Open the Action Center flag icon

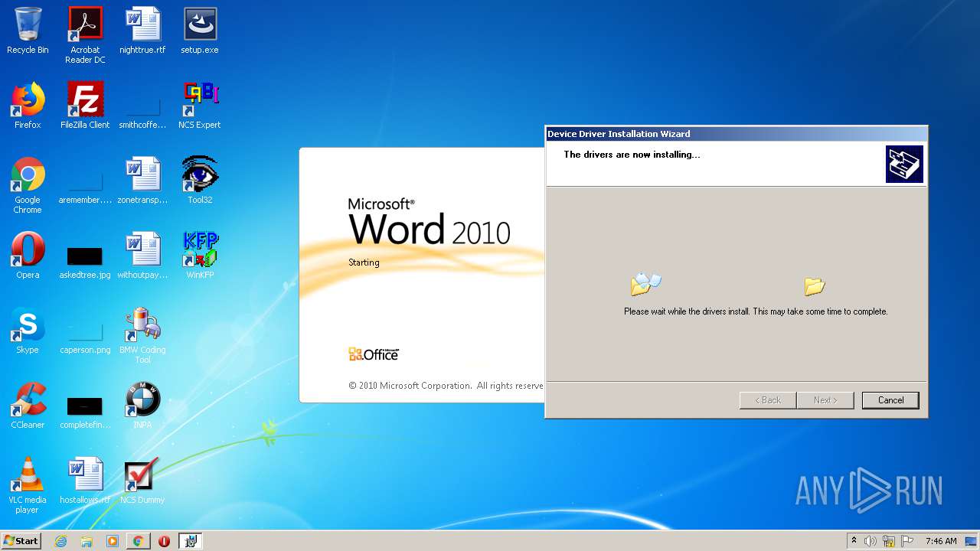pyautogui.click(x=907, y=541)
